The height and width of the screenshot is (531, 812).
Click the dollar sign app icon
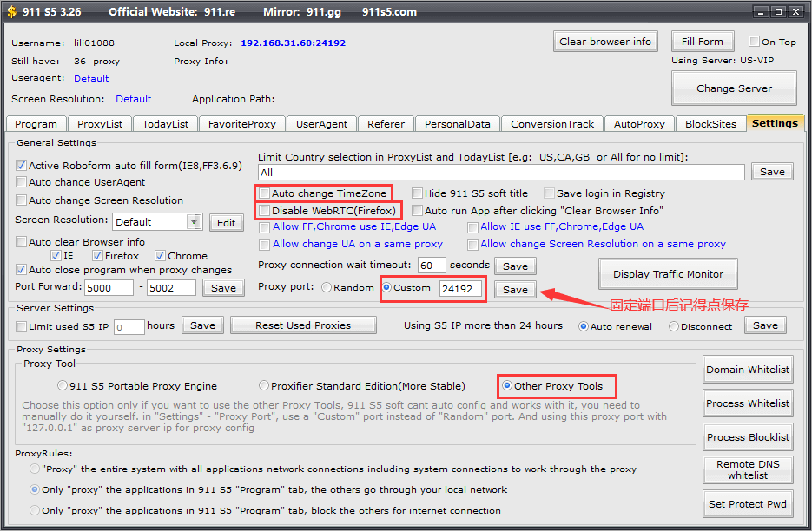click(10, 11)
